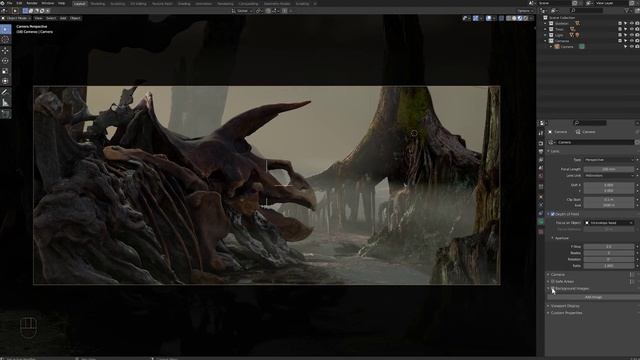Image resolution: width=640 pixels, height=360 pixels.
Task: Select the Camera object in outliner
Action: (x=567, y=47)
